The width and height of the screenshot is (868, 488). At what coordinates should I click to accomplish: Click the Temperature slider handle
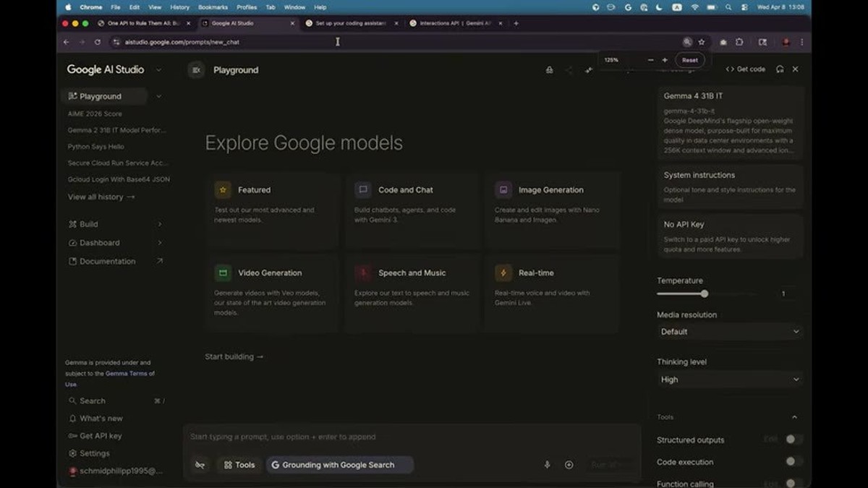[x=704, y=294]
